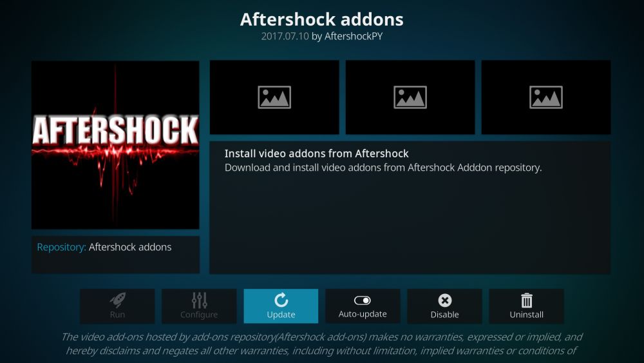The image size is (644, 363).
Task: Click the trash can Uninstall icon
Action: (x=527, y=300)
